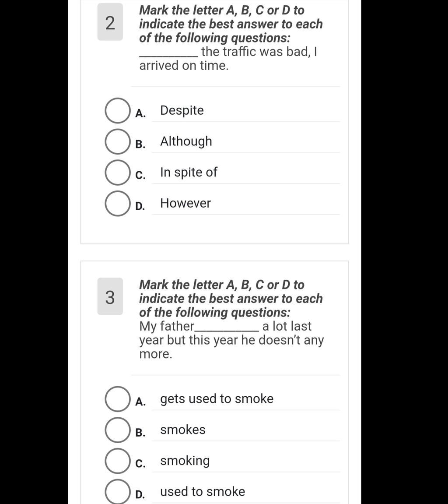Image resolution: width=448 pixels, height=504 pixels.
Task: Select radio button for option B Although
Action: [118, 141]
